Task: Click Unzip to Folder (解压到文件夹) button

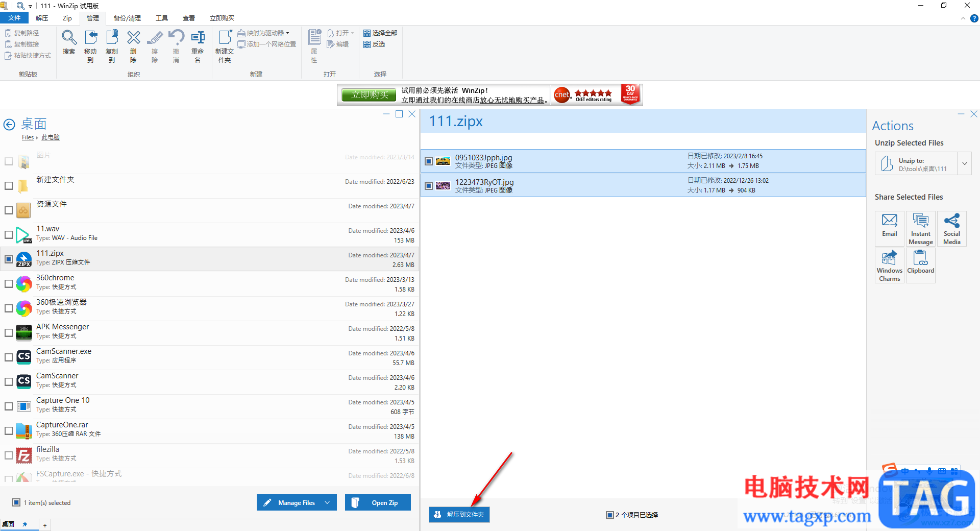Action: (x=459, y=515)
